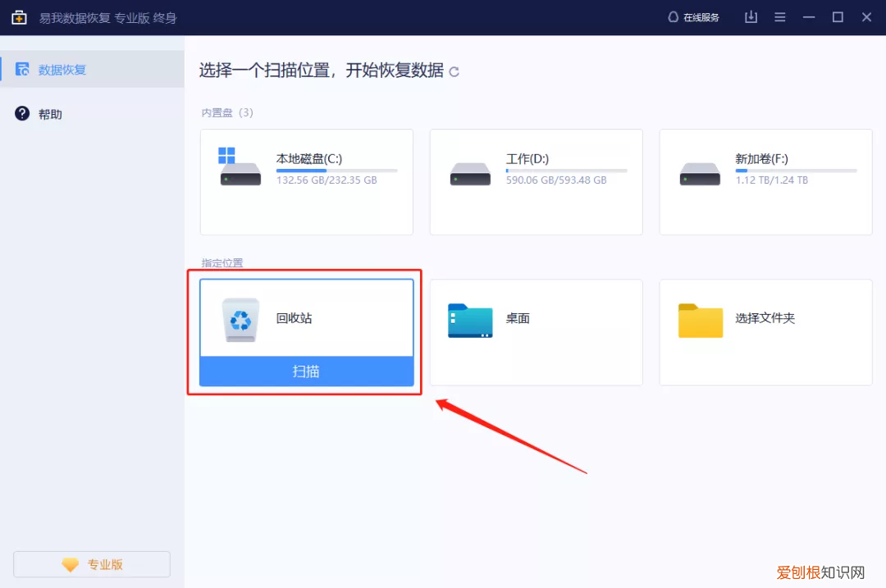Click the crown icon beside 专业版
Viewport: 886px width, 588px height.
pyautogui.click(x=71, y=563)
